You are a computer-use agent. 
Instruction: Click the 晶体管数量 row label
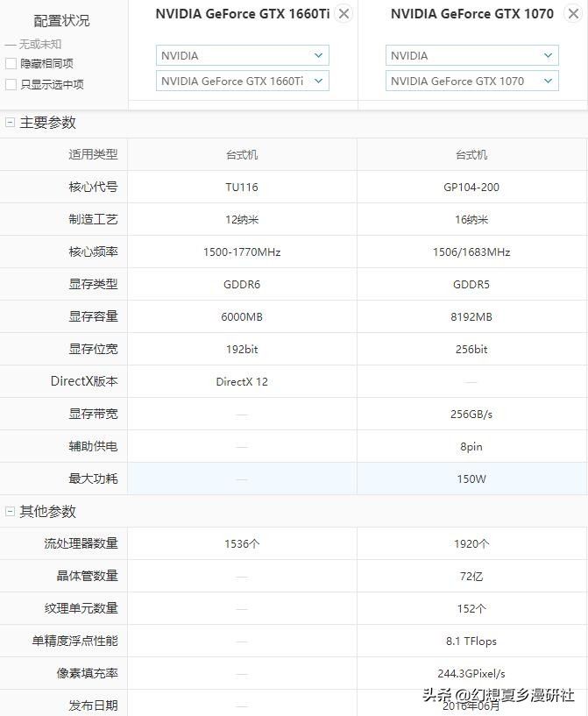(x=88, y=576)
